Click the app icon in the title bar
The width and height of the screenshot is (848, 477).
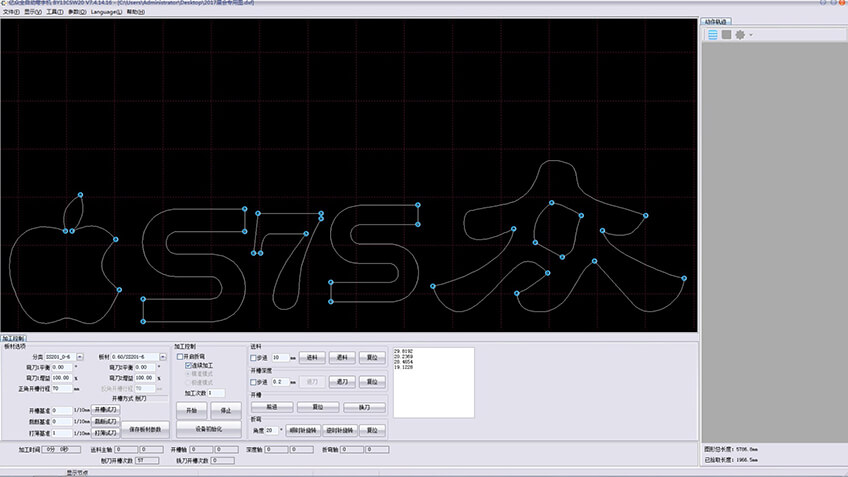pyautogui.click(x=5, y=3)
